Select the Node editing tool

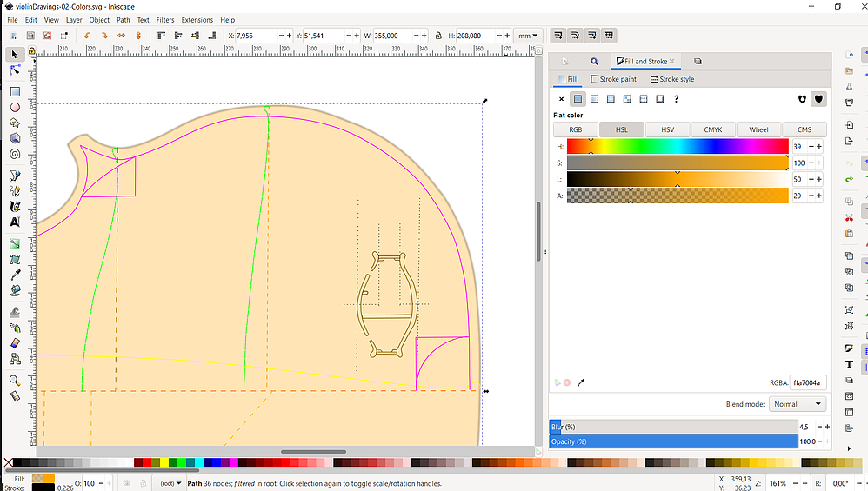tap(15, 70)
